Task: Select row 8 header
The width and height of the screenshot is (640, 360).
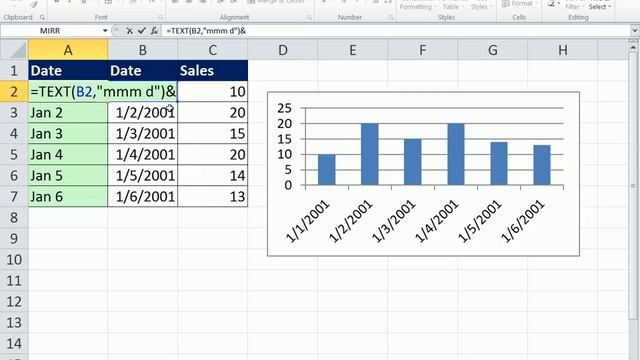Action: coord(14,218)
